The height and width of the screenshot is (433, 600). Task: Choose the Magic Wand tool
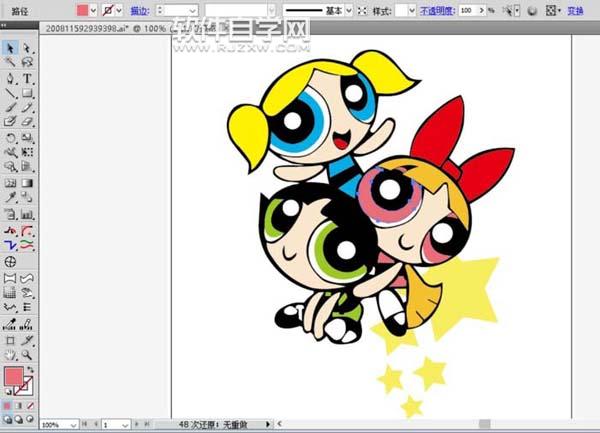tap(10, 62)
